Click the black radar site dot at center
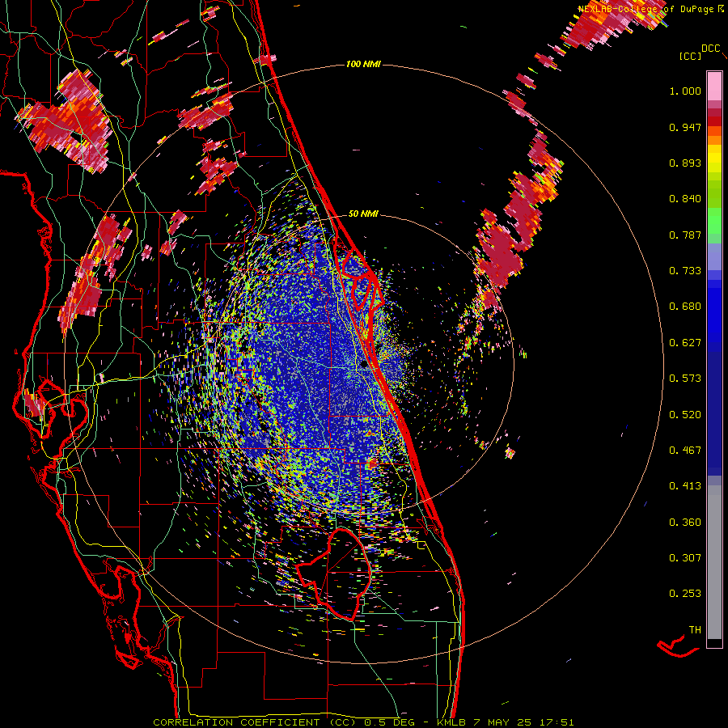The height and width of the screenshot is (728, 728). pos(364,365)
